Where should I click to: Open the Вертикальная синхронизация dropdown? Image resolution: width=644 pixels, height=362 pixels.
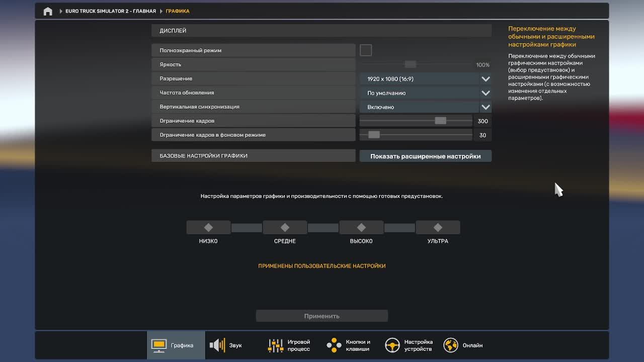425,107
